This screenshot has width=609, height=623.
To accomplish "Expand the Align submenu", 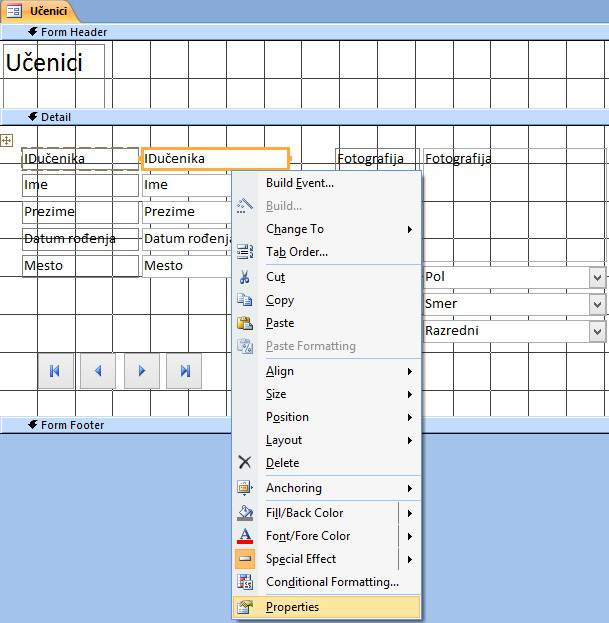I will pyautogui.click(x=409, y=371).
